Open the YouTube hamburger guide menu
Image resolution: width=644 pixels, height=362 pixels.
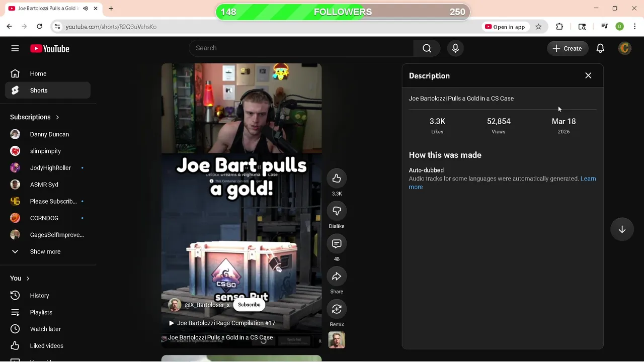[x=15, y=48]
